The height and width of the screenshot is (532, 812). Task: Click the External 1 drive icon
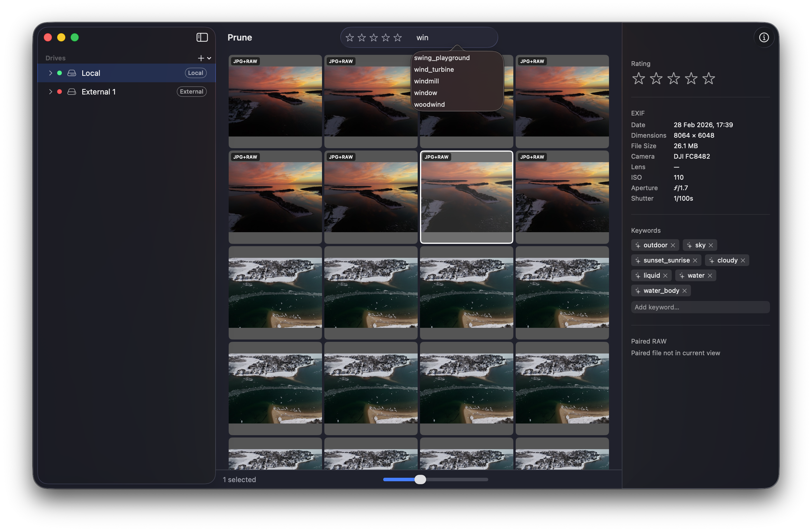[72, 92]
